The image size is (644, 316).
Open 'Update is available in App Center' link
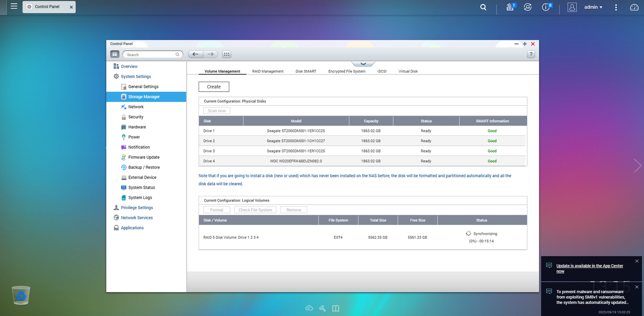coord(589,269)
